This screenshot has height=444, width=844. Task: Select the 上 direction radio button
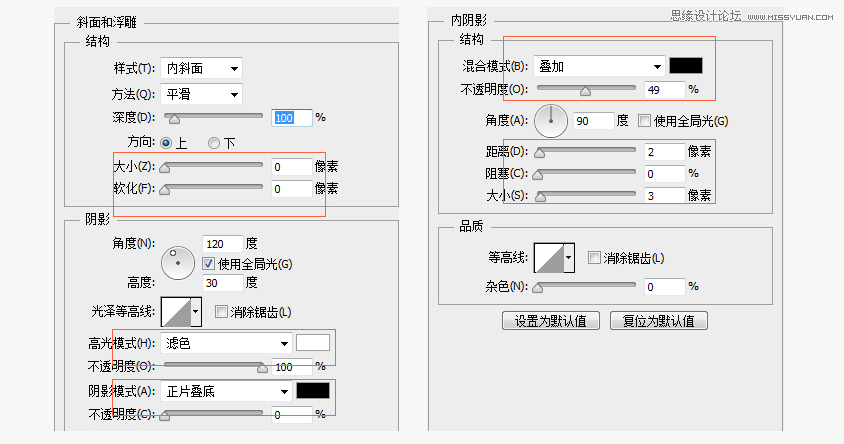[166, 143]
